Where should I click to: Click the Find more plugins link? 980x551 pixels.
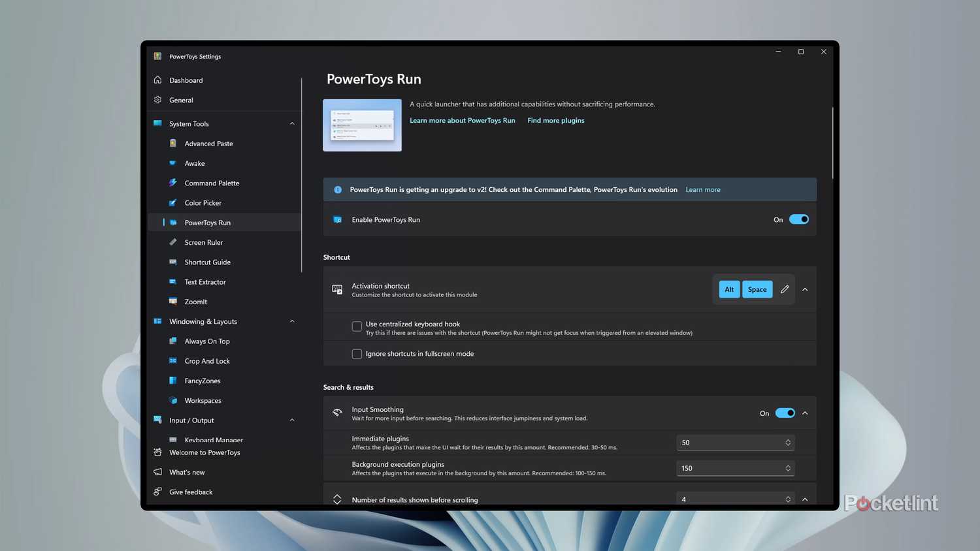(x=555, y=120)
